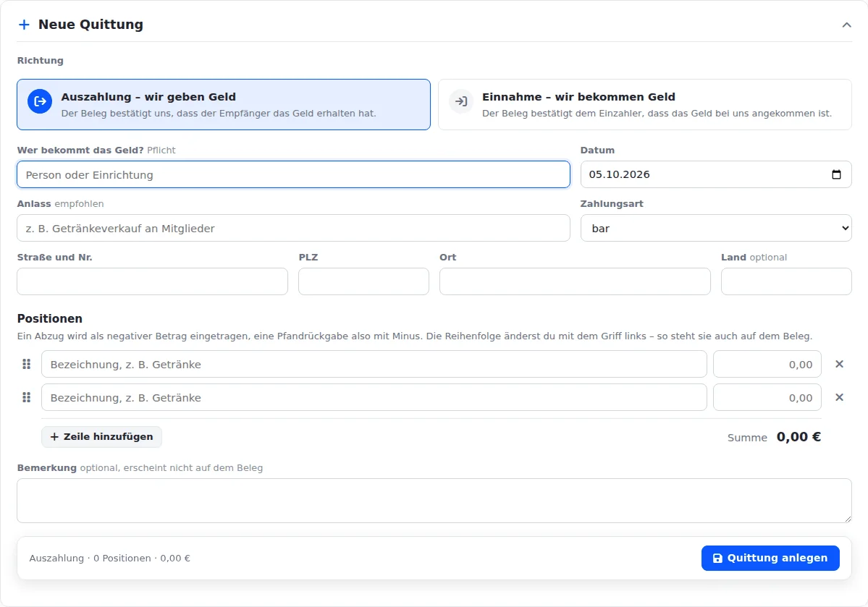Open the calendar picker icon in Datum
The image size is (868, 607).
[x=836, y=174]
